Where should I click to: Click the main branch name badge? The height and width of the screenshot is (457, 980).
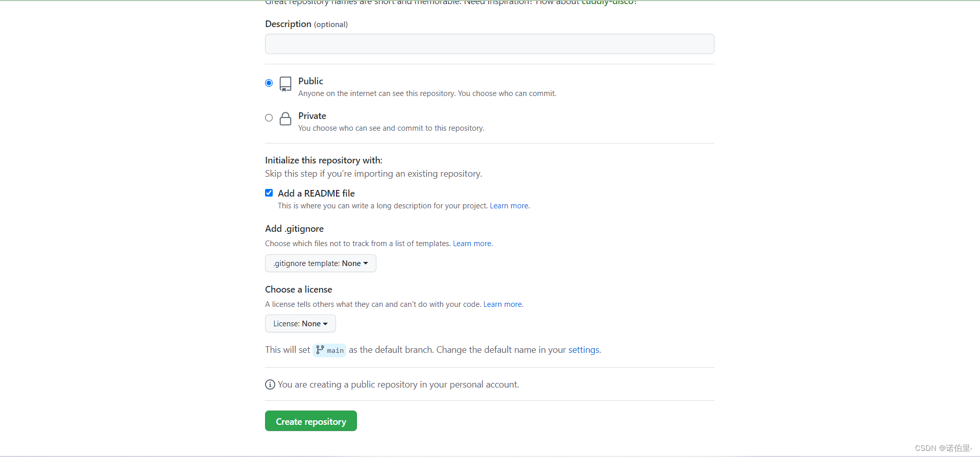click(x=335, y=350)
